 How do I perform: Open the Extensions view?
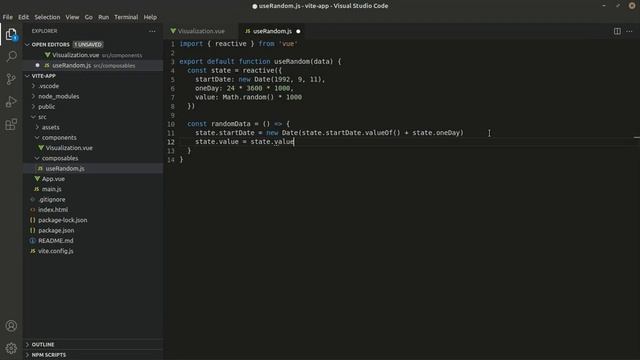point(11,124)
